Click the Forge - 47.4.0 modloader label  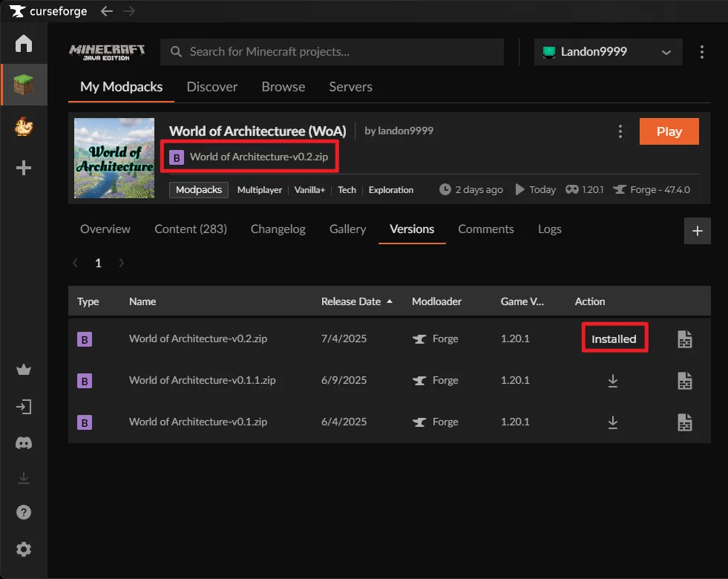tap(652, 189)
